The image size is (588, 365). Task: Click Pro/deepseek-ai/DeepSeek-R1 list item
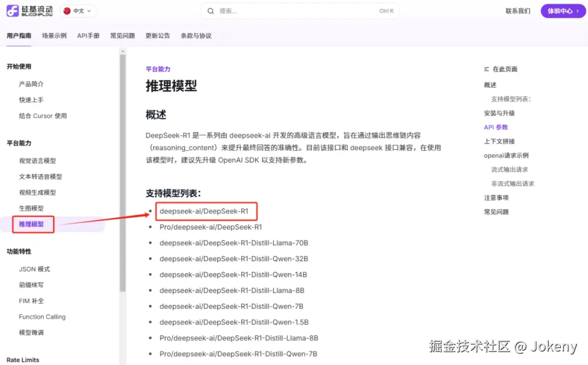coord(210,227)
